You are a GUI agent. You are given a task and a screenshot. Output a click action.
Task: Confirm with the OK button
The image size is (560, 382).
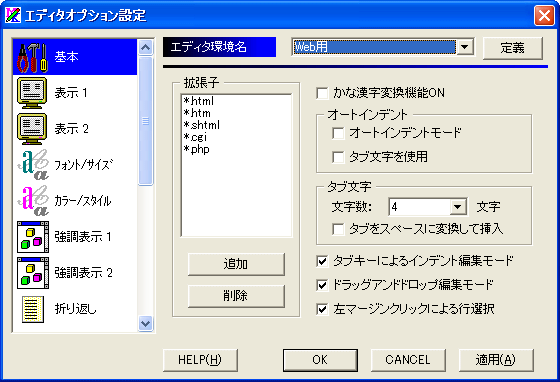pyautogui.click(x=320, y=360)
